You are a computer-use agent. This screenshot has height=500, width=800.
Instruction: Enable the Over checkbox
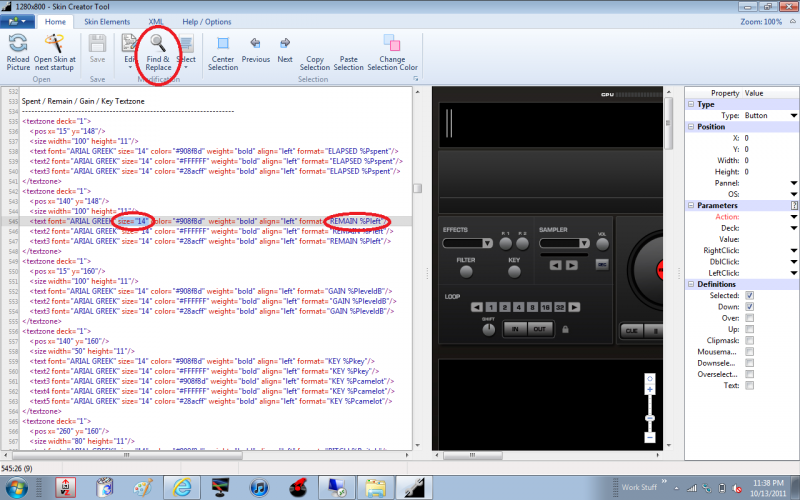(749, 318)
